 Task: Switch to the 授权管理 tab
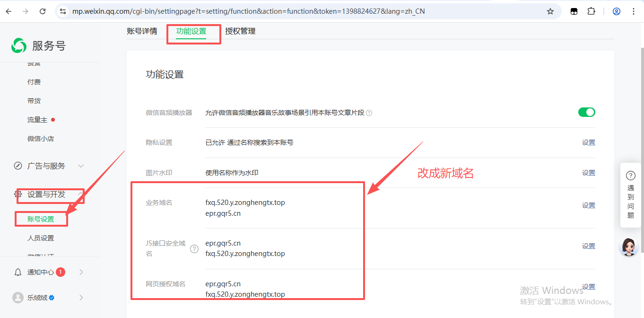(x=240, y=31)
